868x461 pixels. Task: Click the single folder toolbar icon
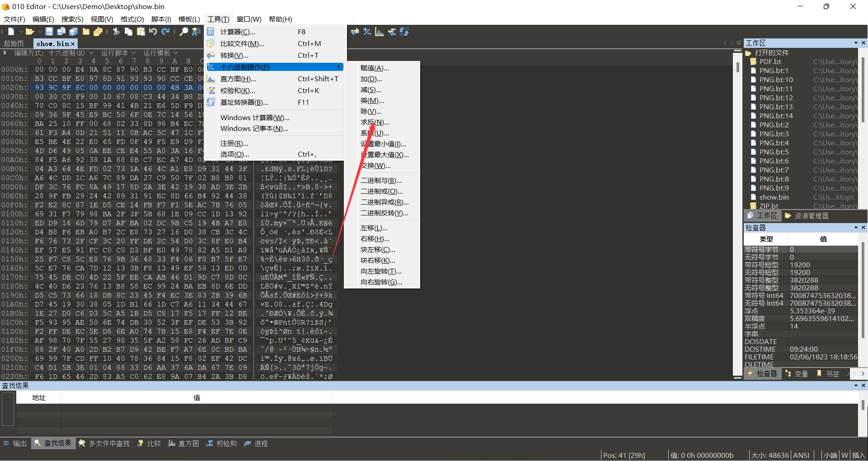tap(86, 32)
